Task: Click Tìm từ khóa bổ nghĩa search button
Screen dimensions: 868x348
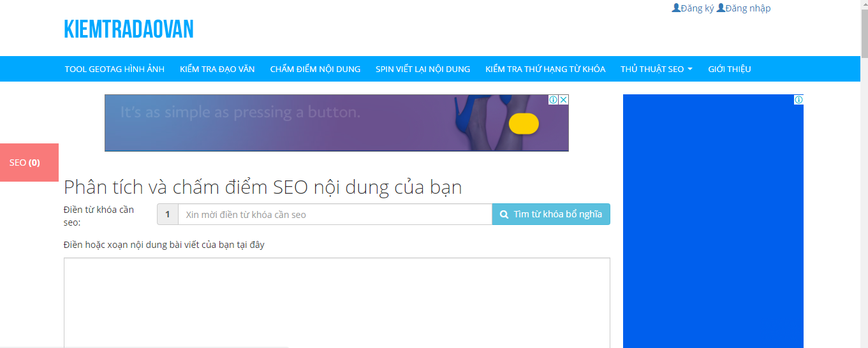Action: [551, 215]
